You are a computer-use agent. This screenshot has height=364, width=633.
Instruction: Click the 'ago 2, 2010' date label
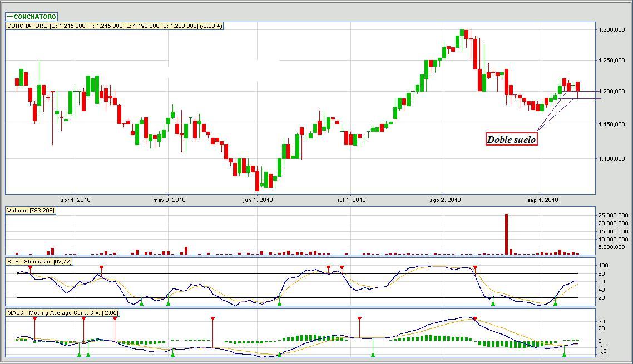click(446, 200)
